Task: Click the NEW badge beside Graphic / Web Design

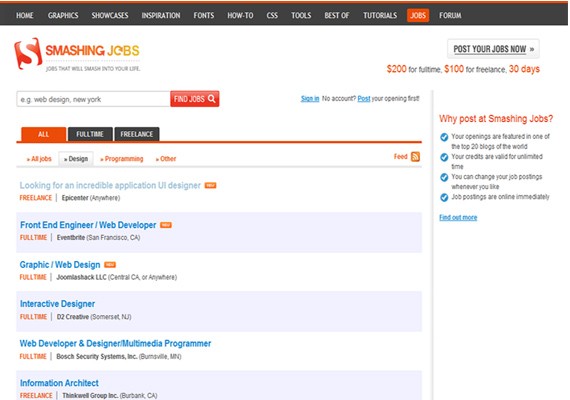Action: (110, 265)
